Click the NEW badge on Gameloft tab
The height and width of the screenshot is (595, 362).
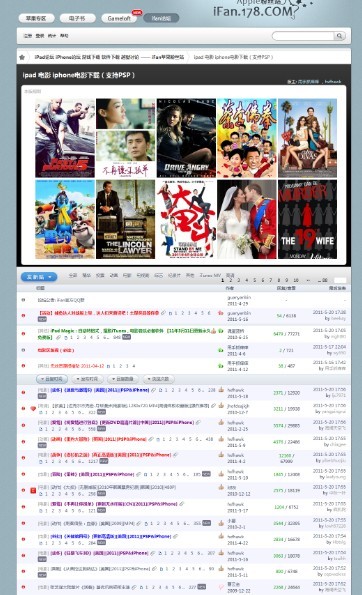[x=137, y=13]
